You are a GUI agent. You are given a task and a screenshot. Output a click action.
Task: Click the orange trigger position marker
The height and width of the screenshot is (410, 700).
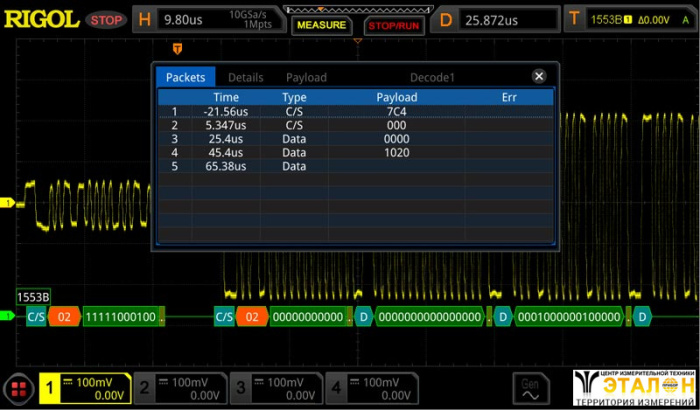pyautogui.click(x=178, y=47)
